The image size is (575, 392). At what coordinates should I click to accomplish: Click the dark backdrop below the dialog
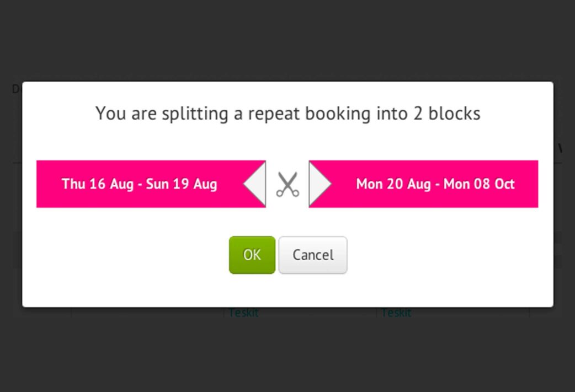287,352
